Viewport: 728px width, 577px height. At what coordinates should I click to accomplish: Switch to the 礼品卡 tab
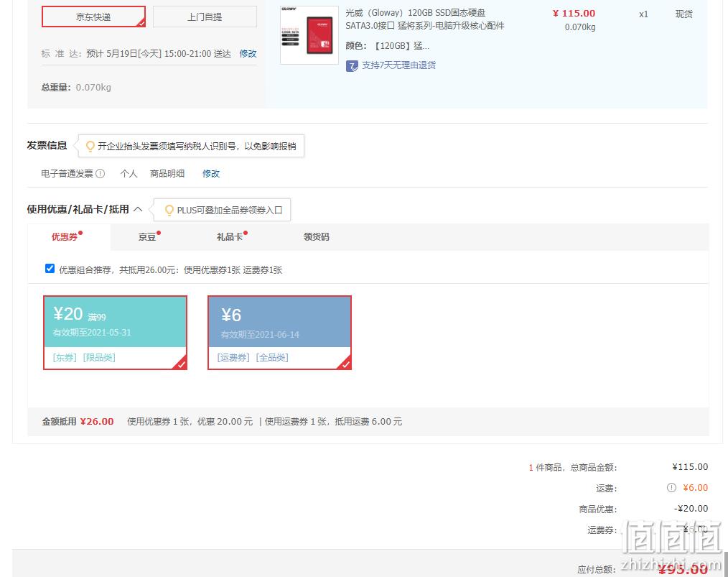(229, 237)
